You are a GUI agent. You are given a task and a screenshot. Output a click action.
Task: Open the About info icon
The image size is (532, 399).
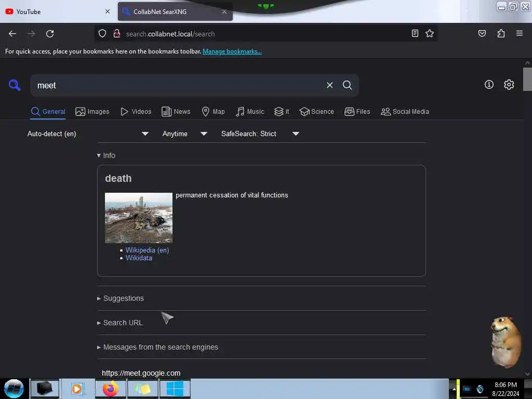pyautogui.click(x=488, y=85)
